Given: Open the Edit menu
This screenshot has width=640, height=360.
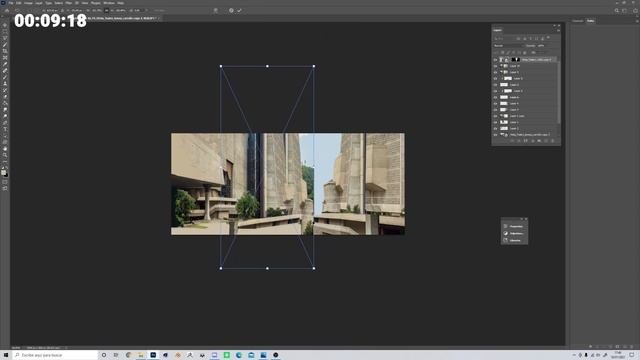Looking at the screenshot, I should pyautogui.click(x=18, y=3).
